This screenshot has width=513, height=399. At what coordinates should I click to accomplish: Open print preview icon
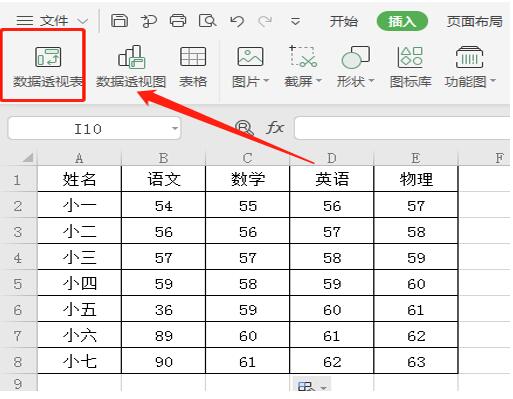207,21
